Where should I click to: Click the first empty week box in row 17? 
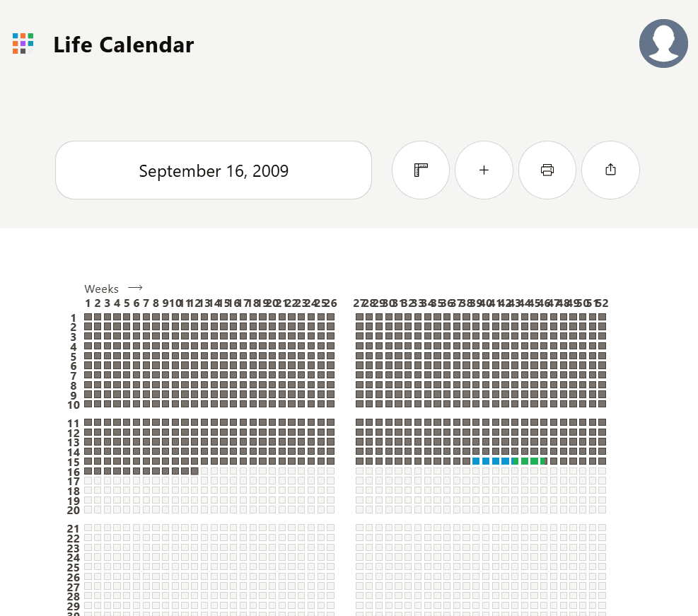pos(88,481)
